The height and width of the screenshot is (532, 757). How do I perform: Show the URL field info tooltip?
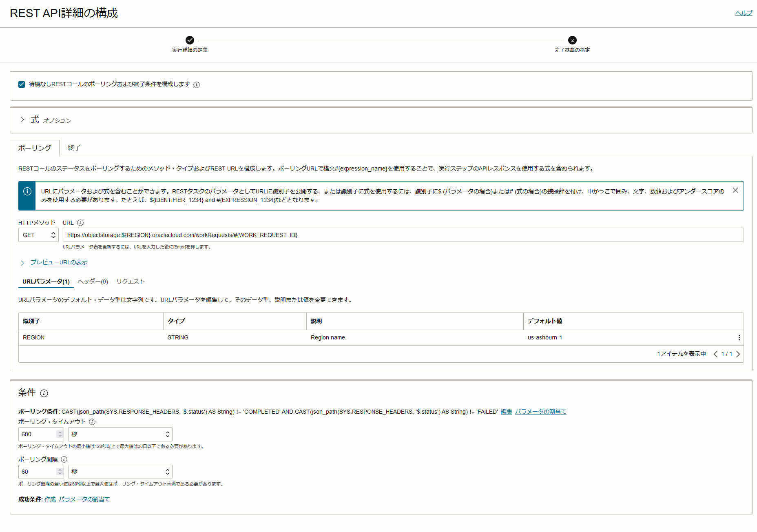[x=80, y=223]
